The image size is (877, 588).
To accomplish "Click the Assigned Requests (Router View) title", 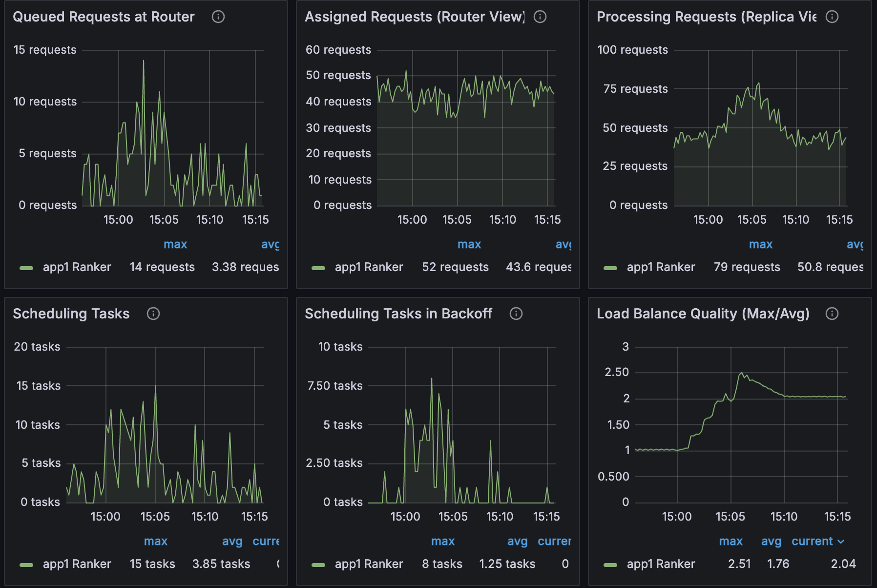I will pyautogui.click(x=416, y=17).
